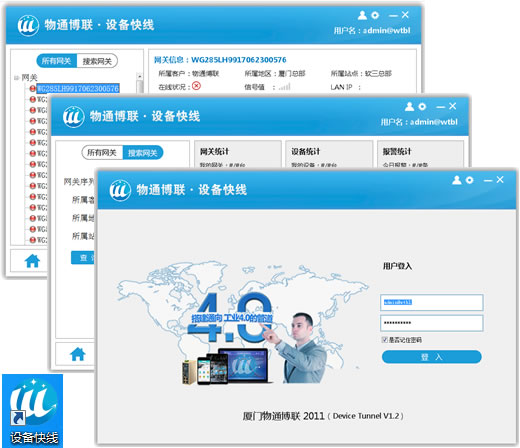Click the home icon in the back window
The width and height of the screenshot is (520, 448).
click(32, 261)
